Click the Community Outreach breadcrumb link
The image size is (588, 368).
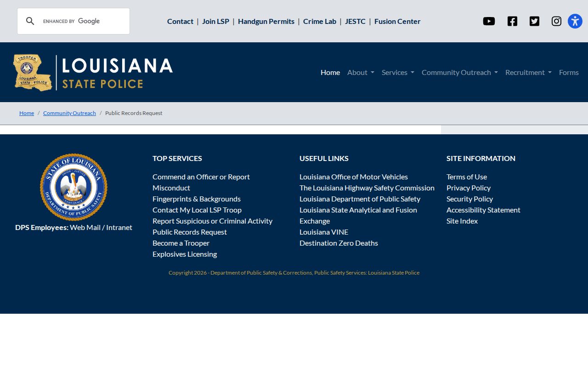[69, 113]
